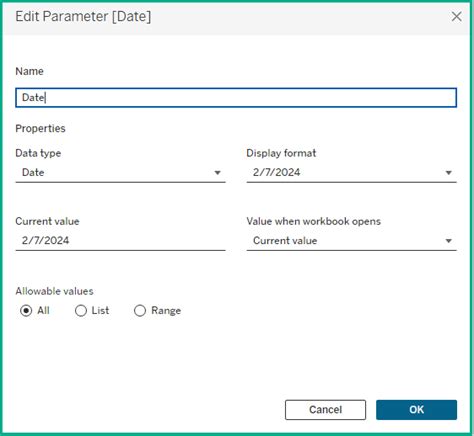Click the All option label text
Image resolution: width=474 pixels, height=436 pixels.
[x=43, y=310]
